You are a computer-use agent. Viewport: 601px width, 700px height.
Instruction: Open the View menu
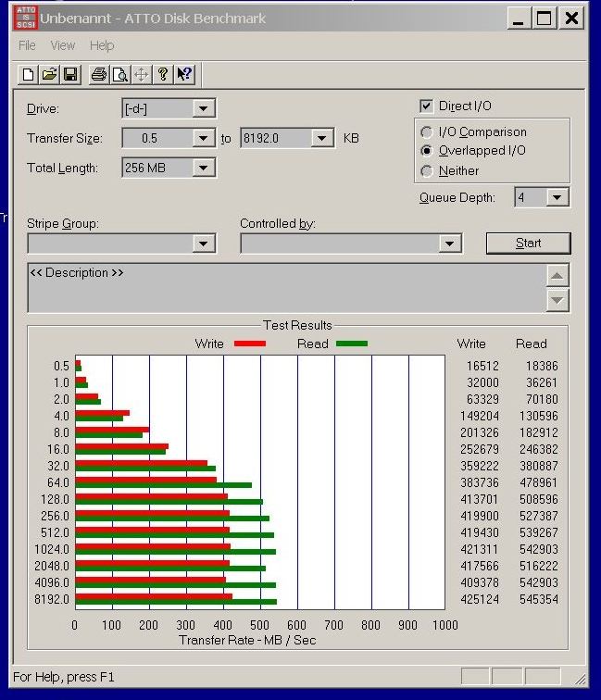[x=63, y=45]
